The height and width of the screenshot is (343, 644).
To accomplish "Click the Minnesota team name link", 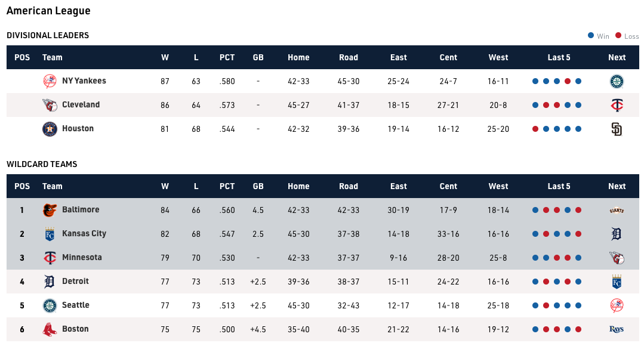I will 82,257.
